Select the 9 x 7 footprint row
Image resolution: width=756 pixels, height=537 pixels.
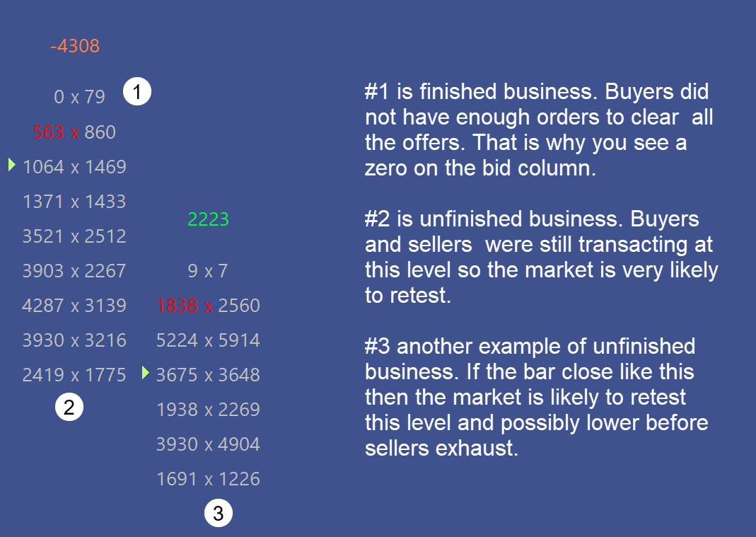point(208,271)
